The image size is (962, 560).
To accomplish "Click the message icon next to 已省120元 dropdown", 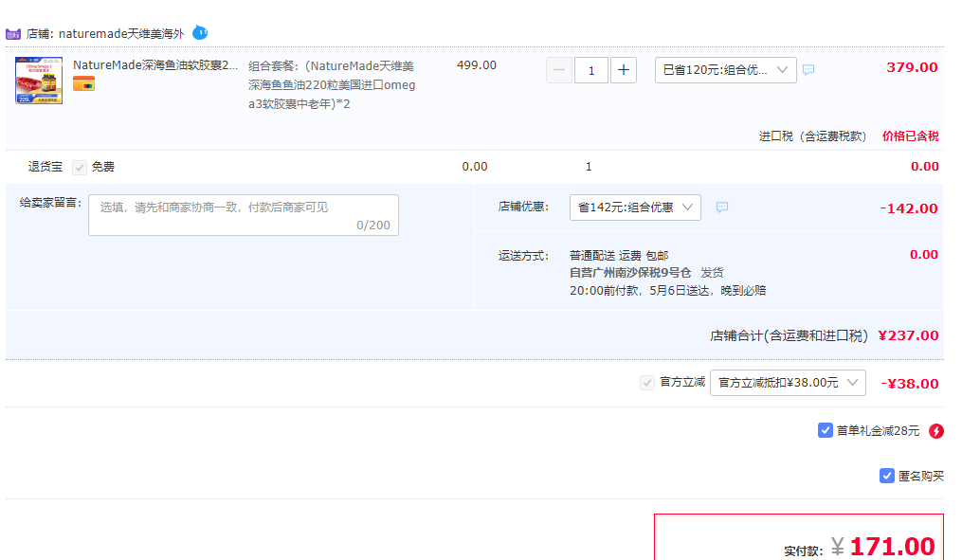I will (x=808, y=70).
